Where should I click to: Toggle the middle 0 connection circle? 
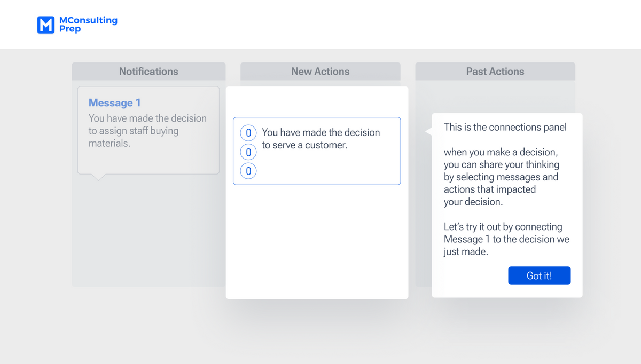248,152
